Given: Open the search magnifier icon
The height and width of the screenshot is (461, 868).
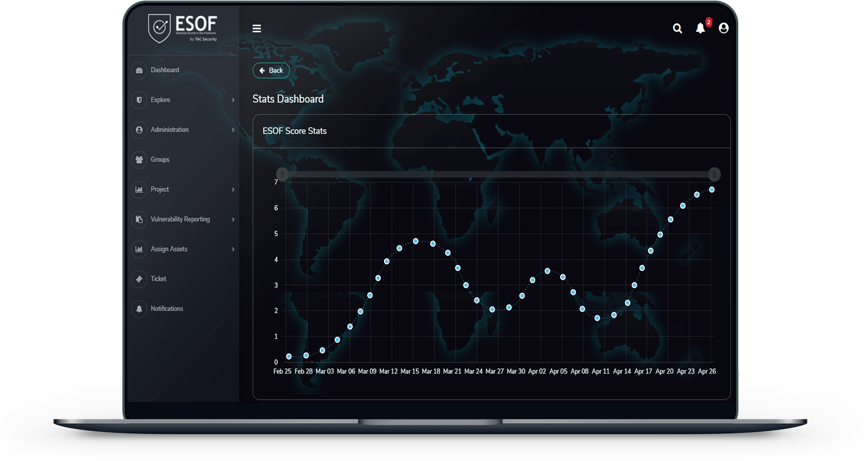Looking at the screenshot, I should tap(677, 29).
